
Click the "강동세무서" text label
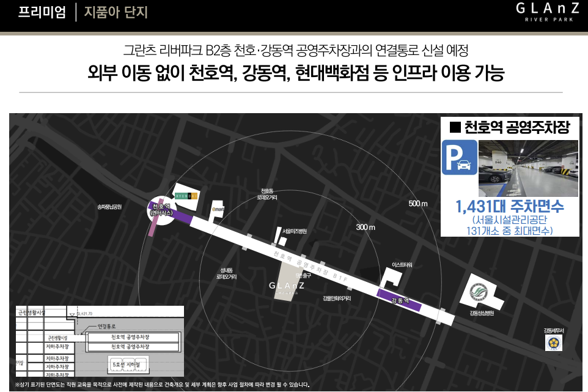point(554,330)
